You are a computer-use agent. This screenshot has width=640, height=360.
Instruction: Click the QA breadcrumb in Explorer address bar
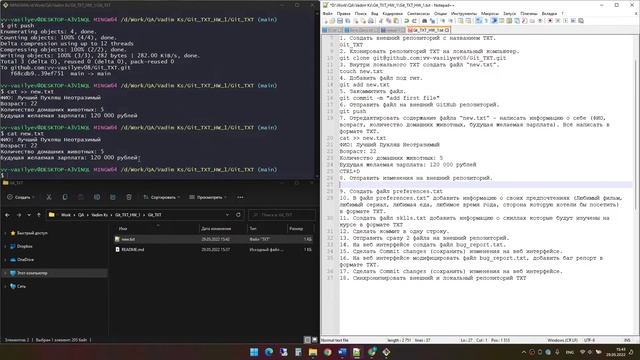pos(81,215)
